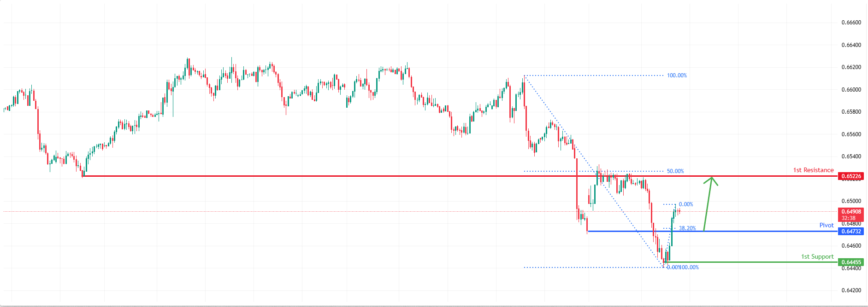This screenshot has height=307, width=868.
Task: Click the 0.66000 price axis label
Action: click(851, 90)
